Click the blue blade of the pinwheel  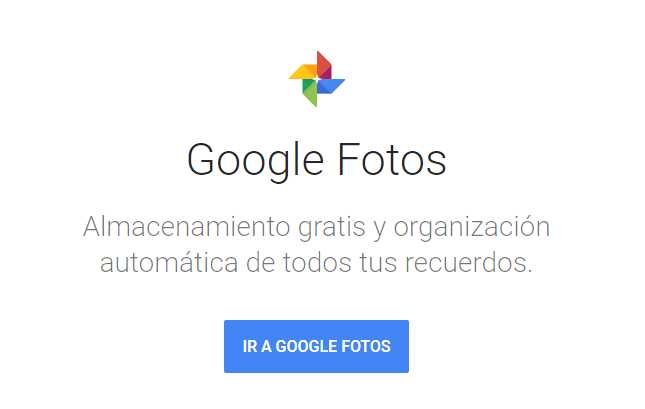click(331, 86)
